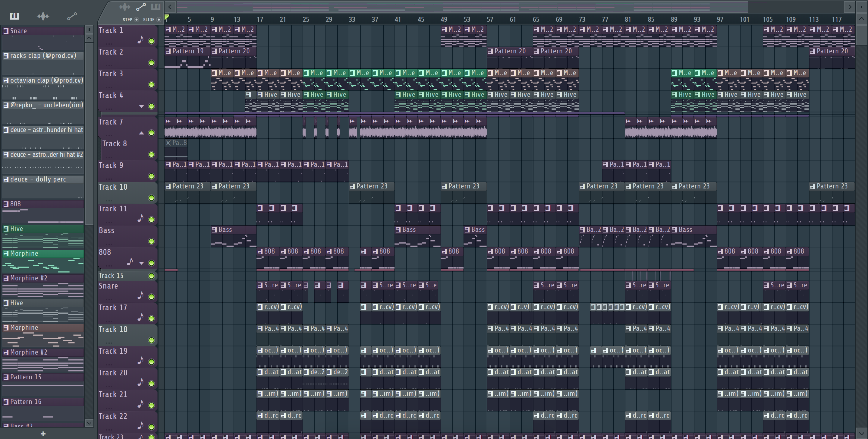
Task: Collapse the Track 4 group arrow
Action: tap(142, 106)
